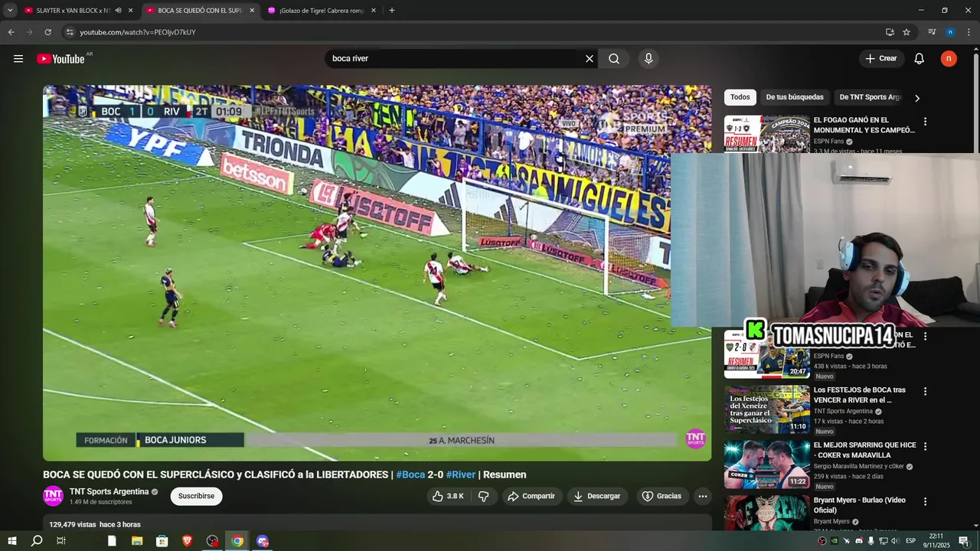Open Windows Start menu
This screenshot has width=980, height=551.
pyautogui.click(x=11, y=541)
